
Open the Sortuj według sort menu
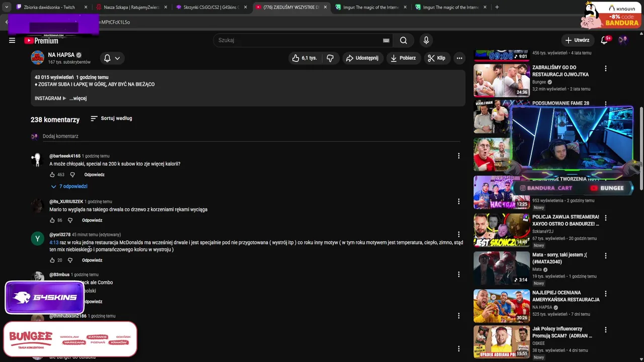coord(111,119)
